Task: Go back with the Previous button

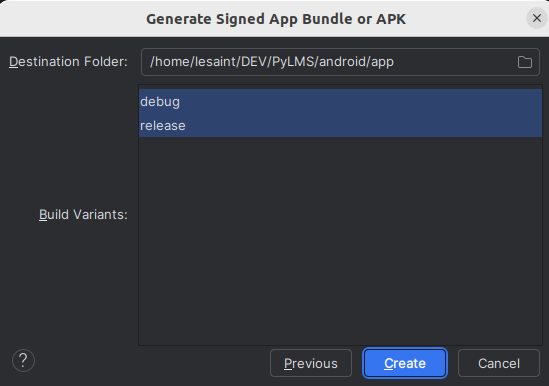Action: (311, 363)
